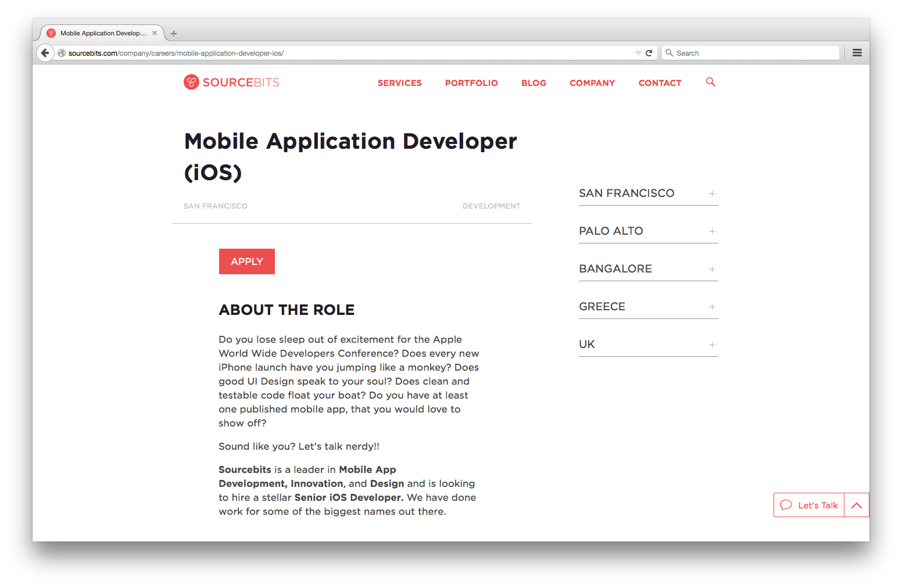Go to the BLOG page

534,83
